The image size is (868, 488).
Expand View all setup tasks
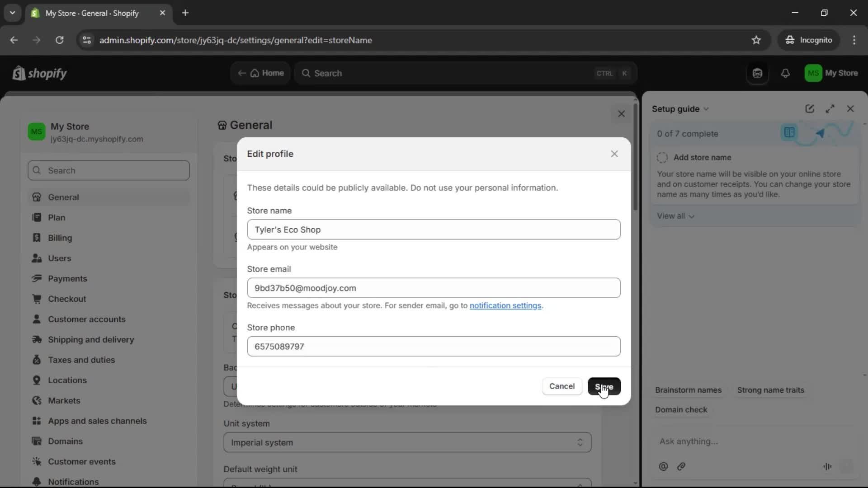[x=675, y=216]
